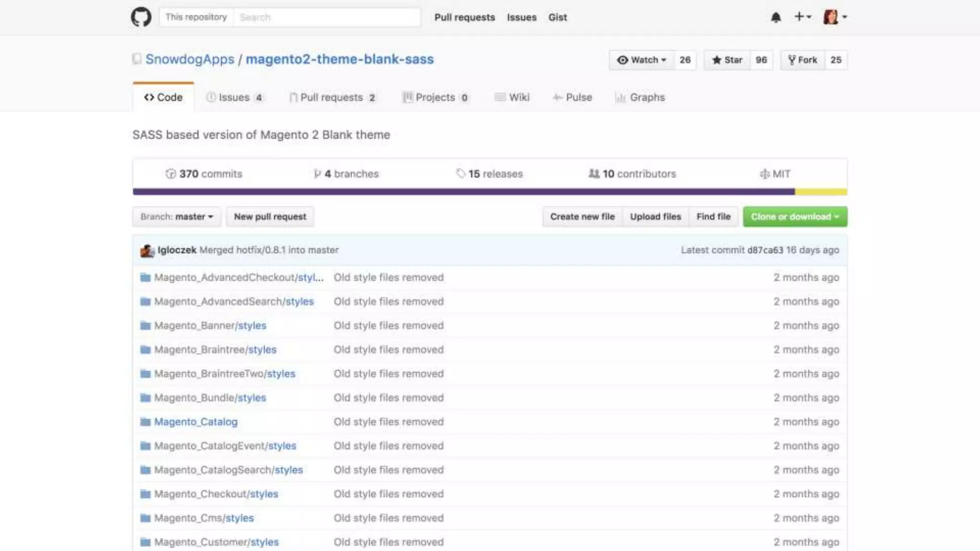The image size is (980, 551).
Task: Open the Watch dropdown
Action: point(642,60)
